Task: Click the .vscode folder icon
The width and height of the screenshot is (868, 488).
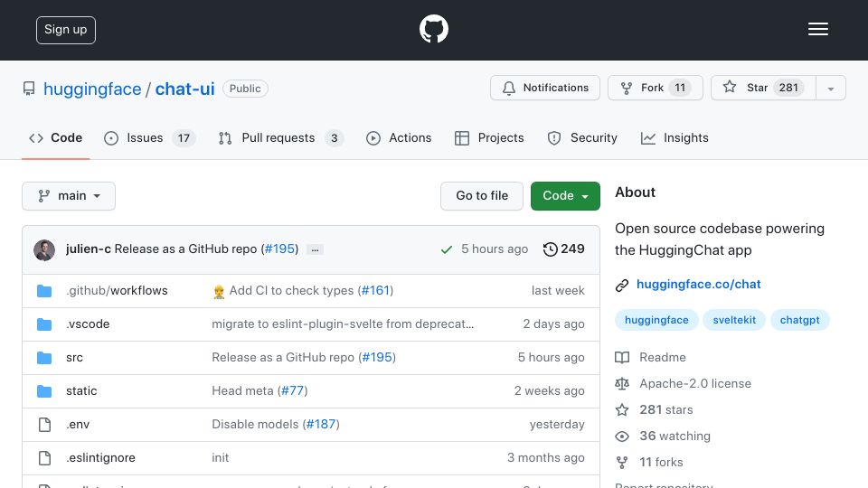Action: [x=44, y=324]
